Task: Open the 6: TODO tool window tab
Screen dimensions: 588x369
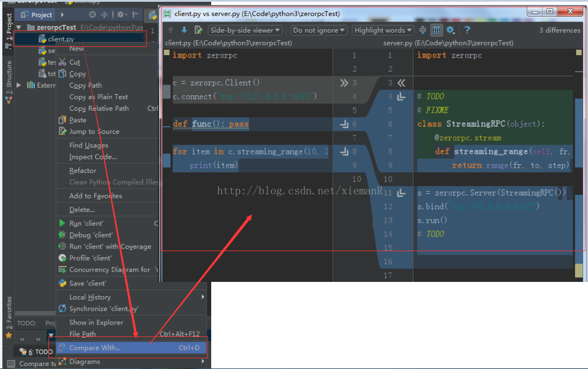Action: [x=36, y=352]
